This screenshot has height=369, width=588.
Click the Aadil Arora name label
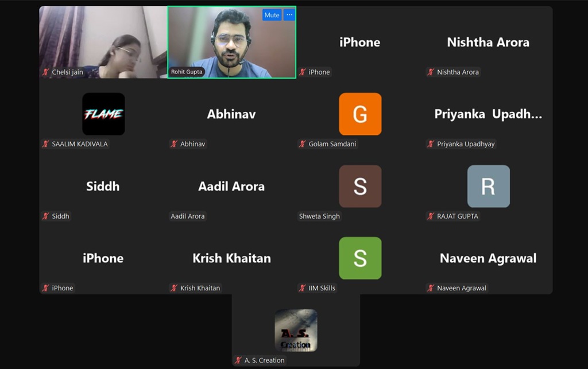click(188, 216)
